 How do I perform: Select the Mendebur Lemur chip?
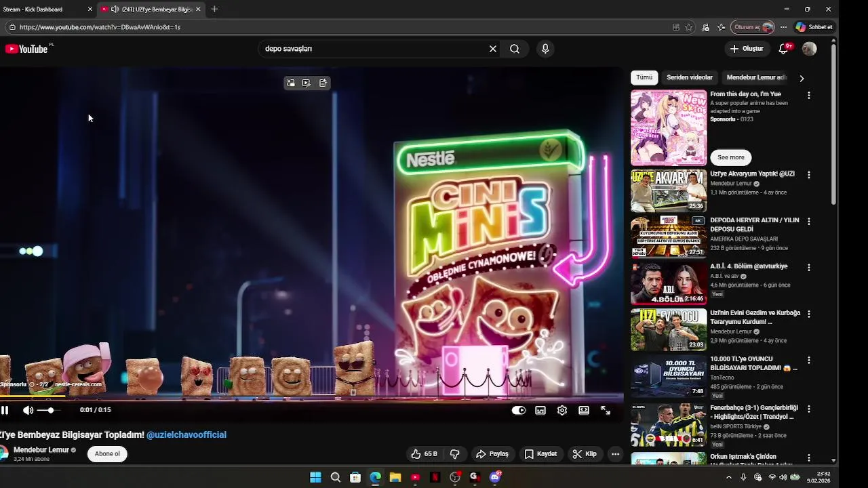(755, 78)
